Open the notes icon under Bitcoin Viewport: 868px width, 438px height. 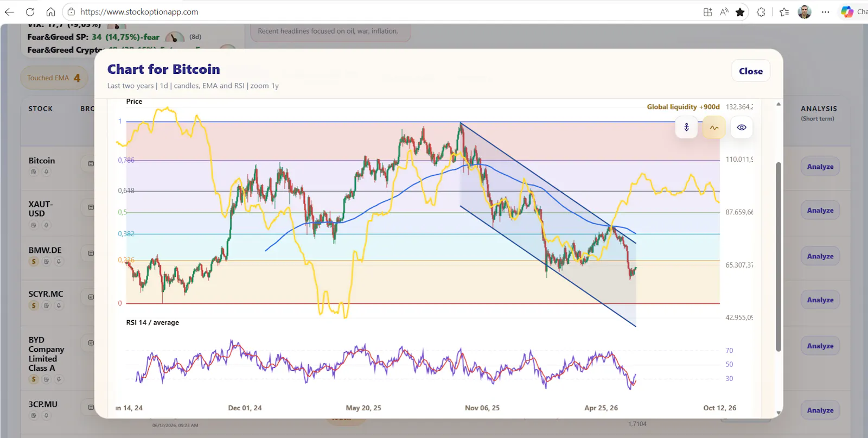[34, 172]
